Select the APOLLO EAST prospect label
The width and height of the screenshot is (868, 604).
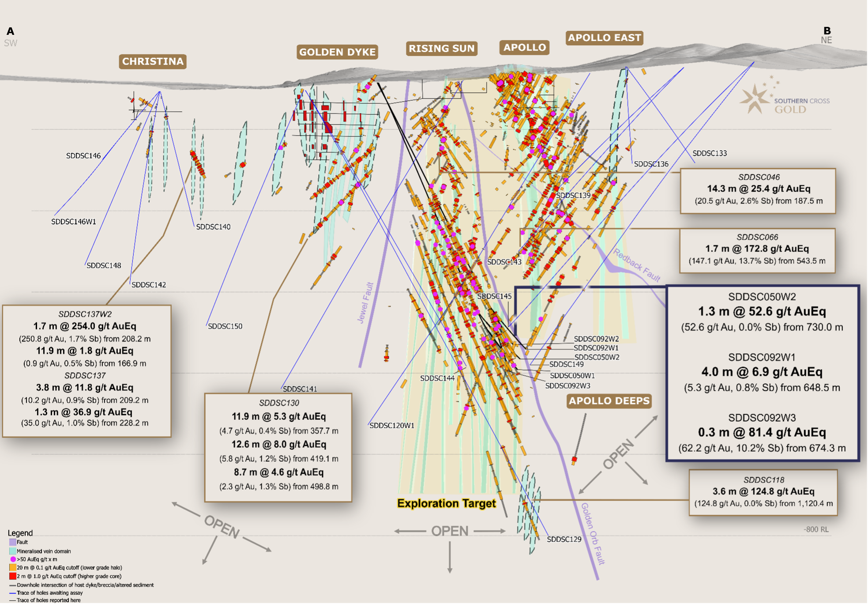604,38
